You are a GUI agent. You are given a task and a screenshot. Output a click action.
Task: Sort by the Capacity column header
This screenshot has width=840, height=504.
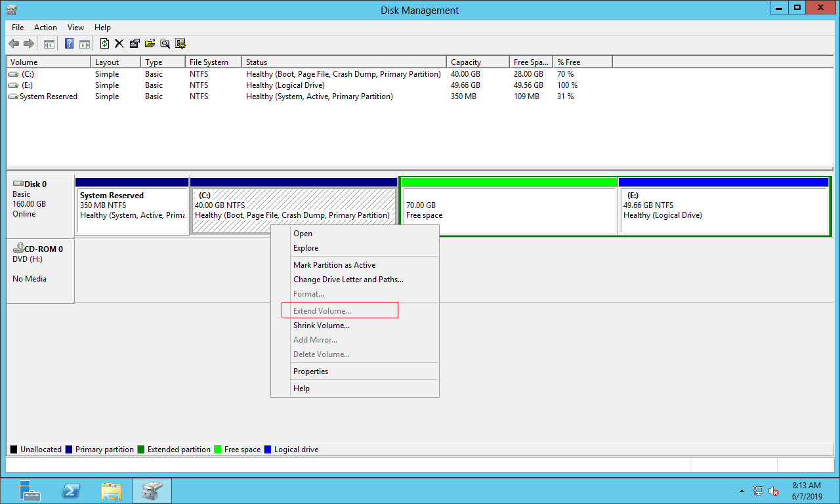click(466, 62)
